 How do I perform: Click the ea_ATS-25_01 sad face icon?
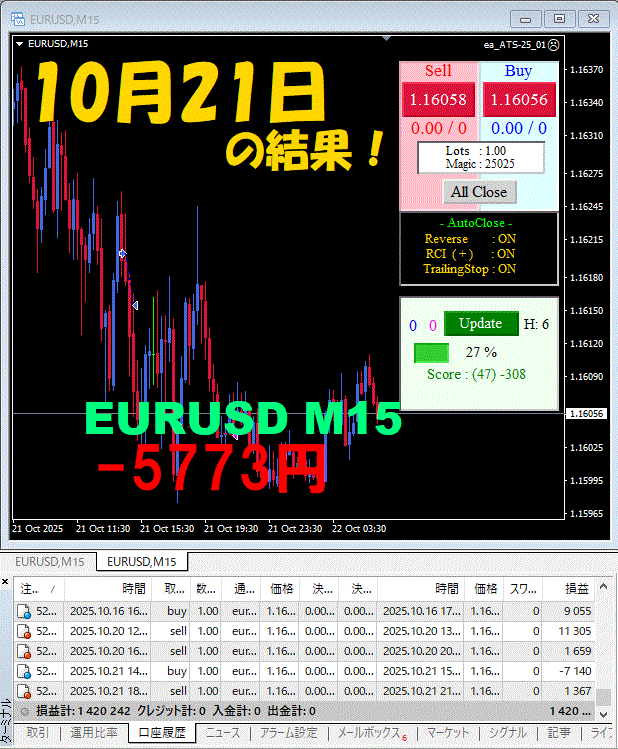pos(553,45)
